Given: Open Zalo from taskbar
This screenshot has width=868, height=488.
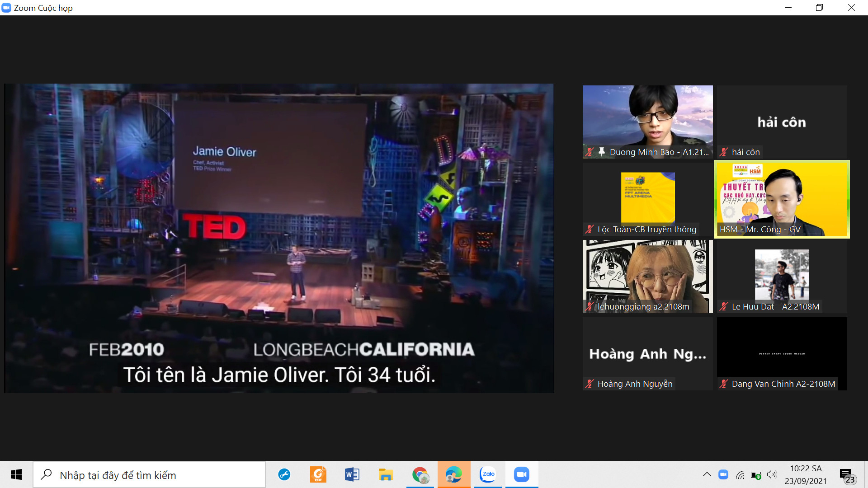Looking at the screenshot, I should coord(488,474).
